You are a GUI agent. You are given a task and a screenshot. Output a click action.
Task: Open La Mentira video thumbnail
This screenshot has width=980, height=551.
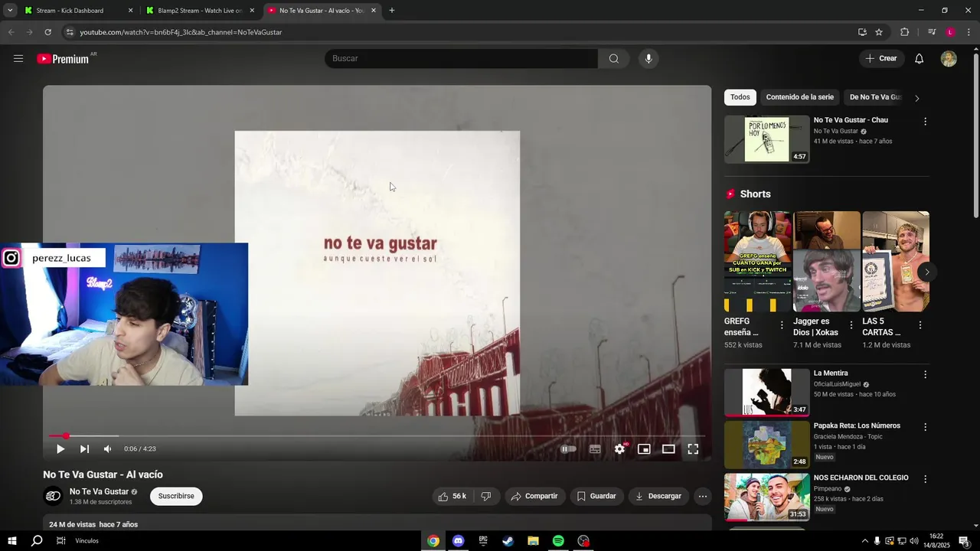[x=766, y=393]
